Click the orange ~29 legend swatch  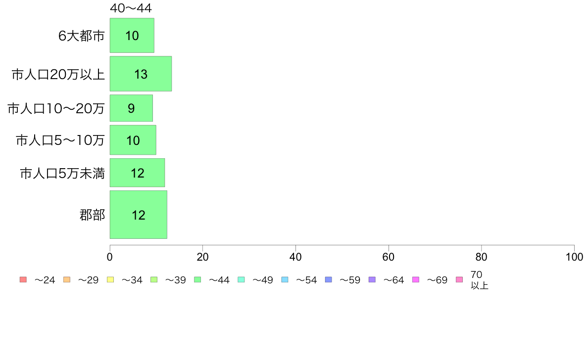(x=67, y=279)
